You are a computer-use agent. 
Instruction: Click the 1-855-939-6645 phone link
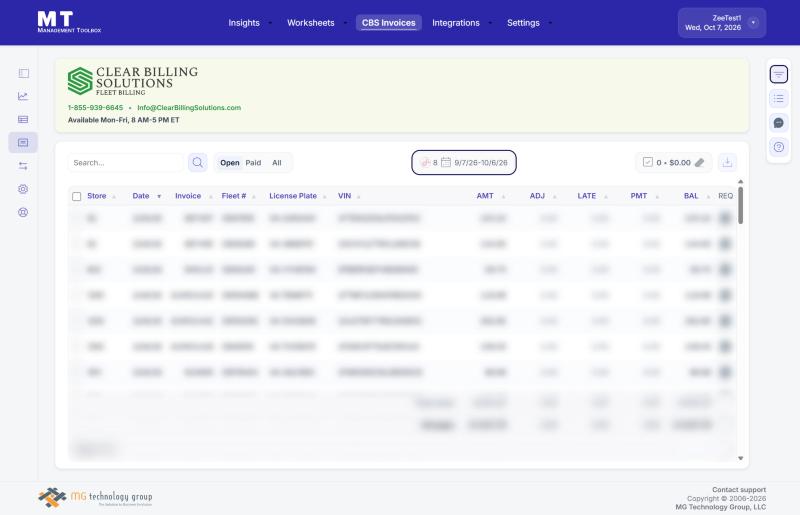[x=95, y=108]
